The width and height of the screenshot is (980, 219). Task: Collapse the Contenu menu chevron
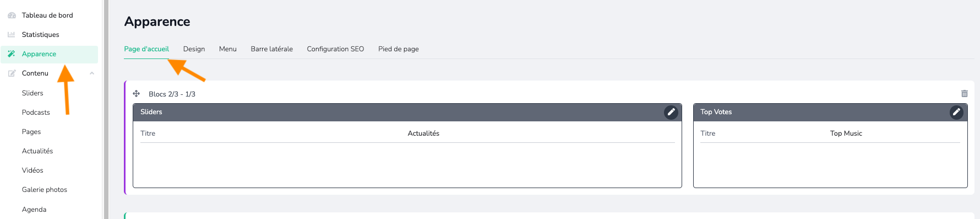[x=92, y=73]
